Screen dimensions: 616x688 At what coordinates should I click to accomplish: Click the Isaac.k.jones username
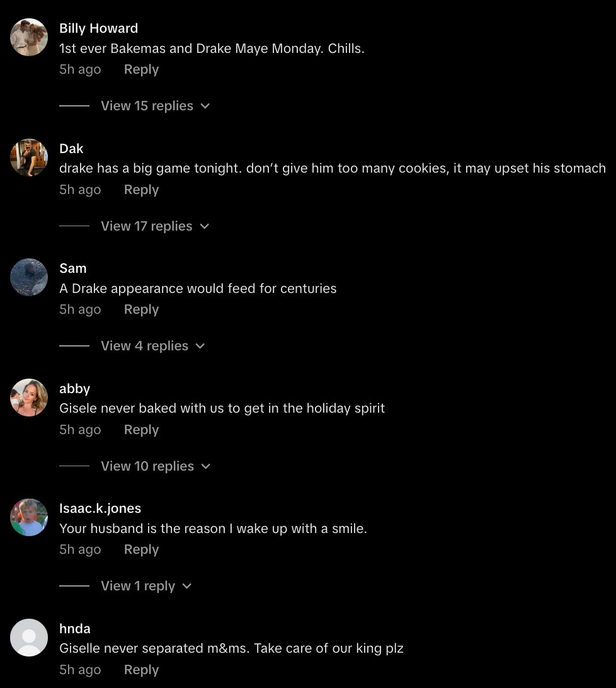click(100, 508)
